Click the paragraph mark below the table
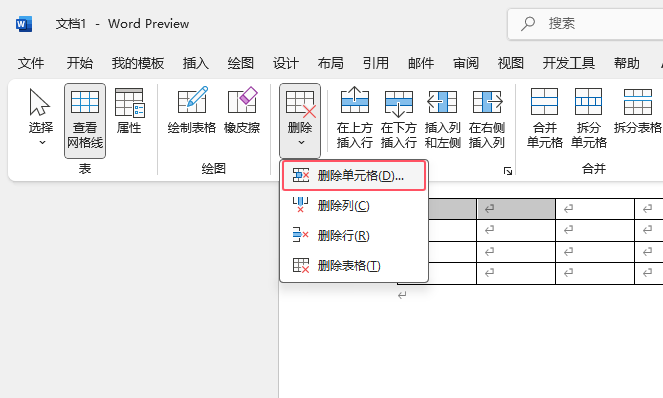Viewport: 663px width, 398px height. (x=402, y=295)
